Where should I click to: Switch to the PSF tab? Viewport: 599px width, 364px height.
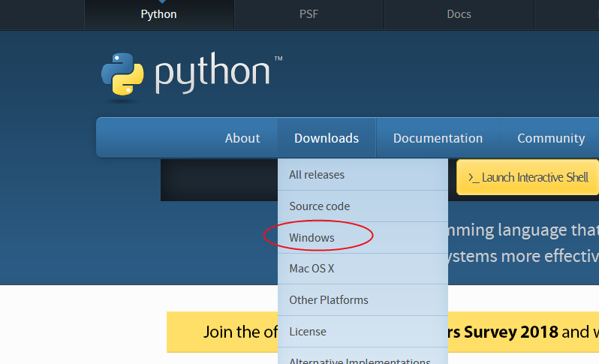[x=309, y=14]
